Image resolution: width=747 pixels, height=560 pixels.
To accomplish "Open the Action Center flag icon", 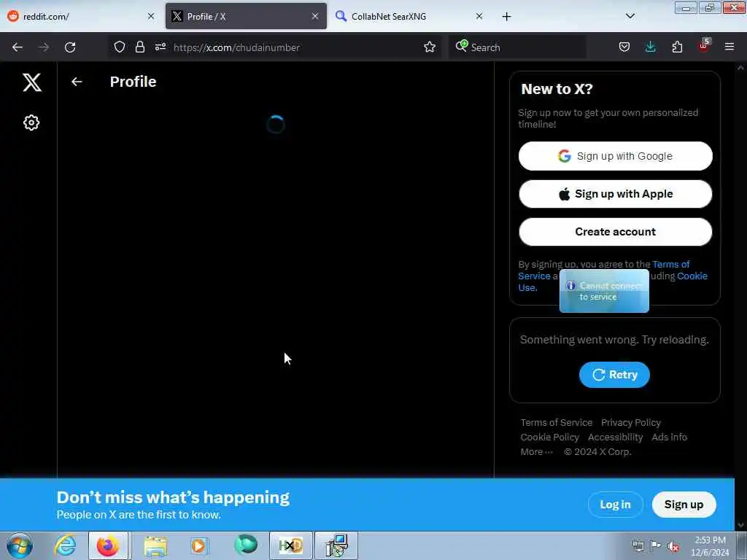I will tap(656, 546).
